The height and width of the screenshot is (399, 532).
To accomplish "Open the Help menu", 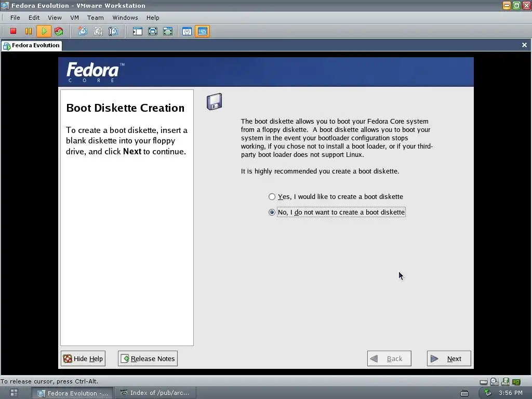I will pyautogui.click(x=153, y=18).
